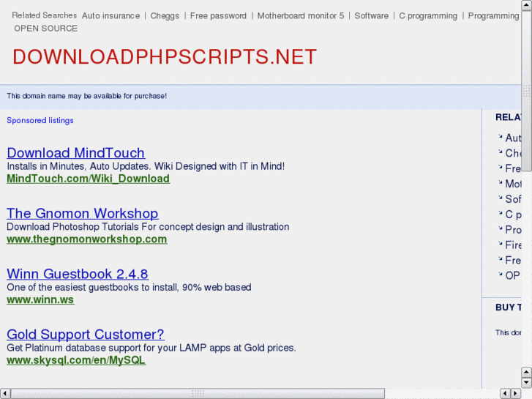The height and width of the screenshot is (399, 532).
Task: Open The Gnomon Workshop listing
Action: pos(82,214)
